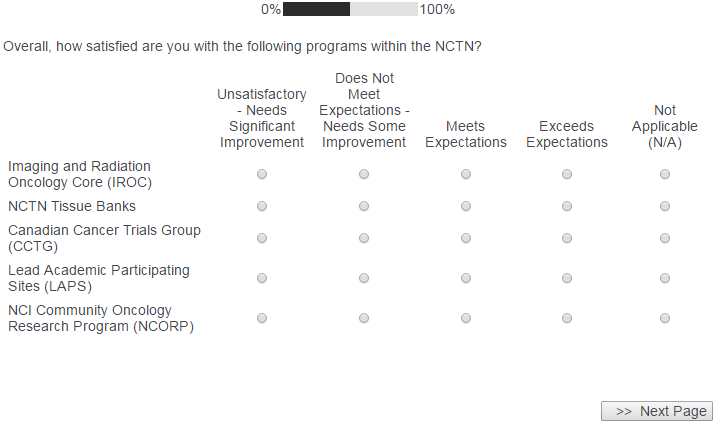This screenshot has height=433, width=718.
Task: Rate LAPS as Meets Expectations
Action: [465, 278]
